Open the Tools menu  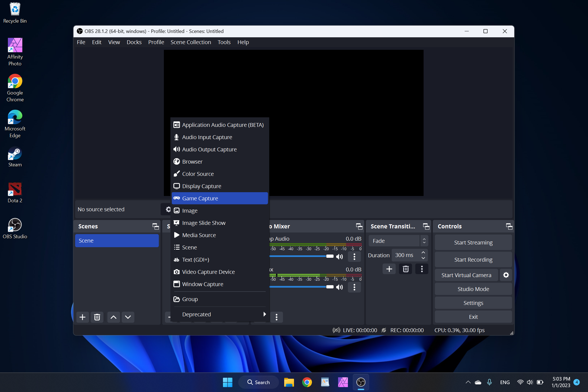point(224,42)
